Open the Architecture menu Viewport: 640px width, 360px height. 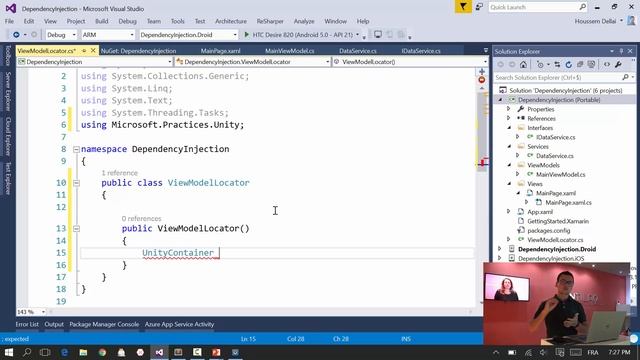231,21
